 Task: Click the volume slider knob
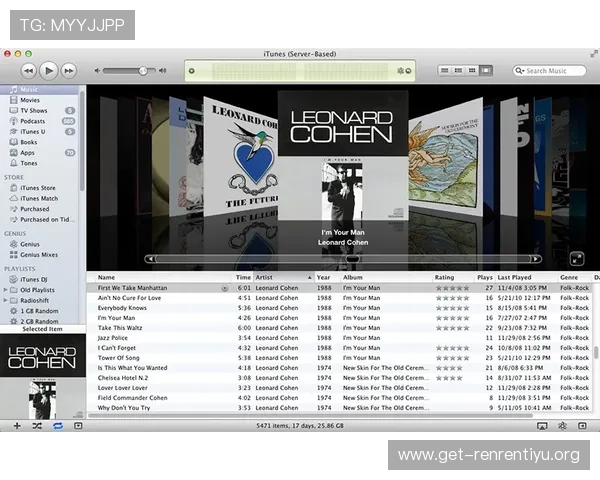tap(143, 71)
